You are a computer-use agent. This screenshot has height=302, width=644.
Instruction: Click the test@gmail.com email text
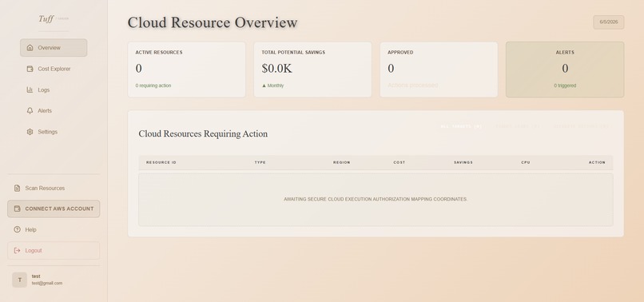(47, 283)
